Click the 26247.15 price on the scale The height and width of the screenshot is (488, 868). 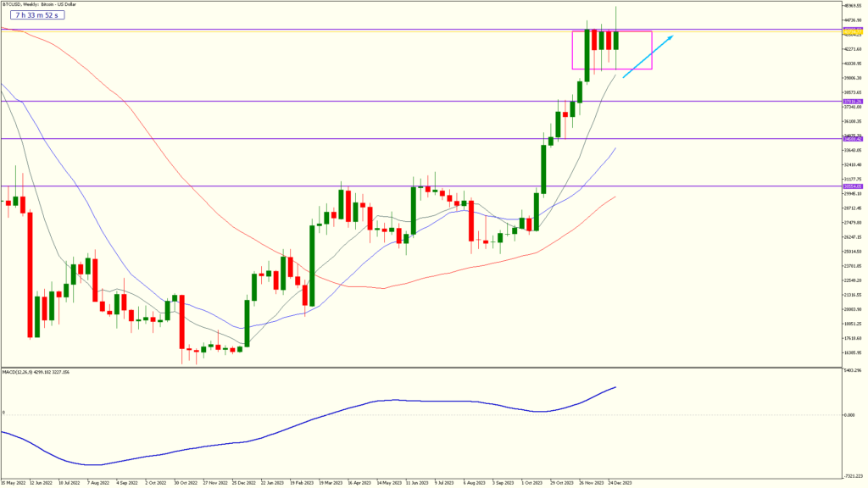click(x=853, y=237)
